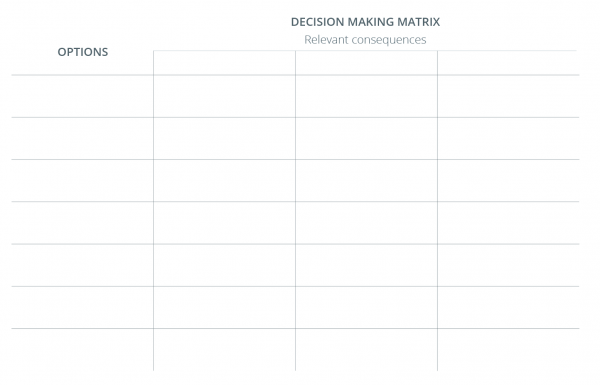Select the second consequence header cell
The image size is (600, 385).
click(366, 63)
